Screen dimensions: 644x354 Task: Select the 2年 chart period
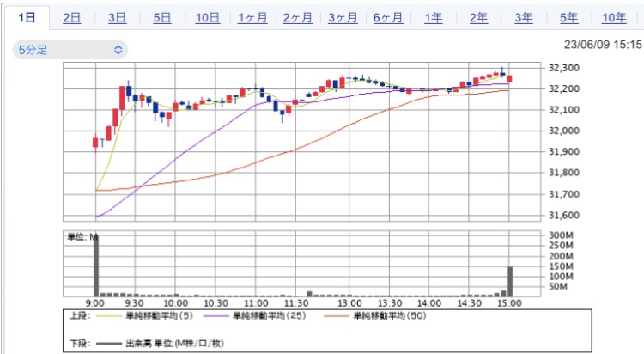point(478,18)
